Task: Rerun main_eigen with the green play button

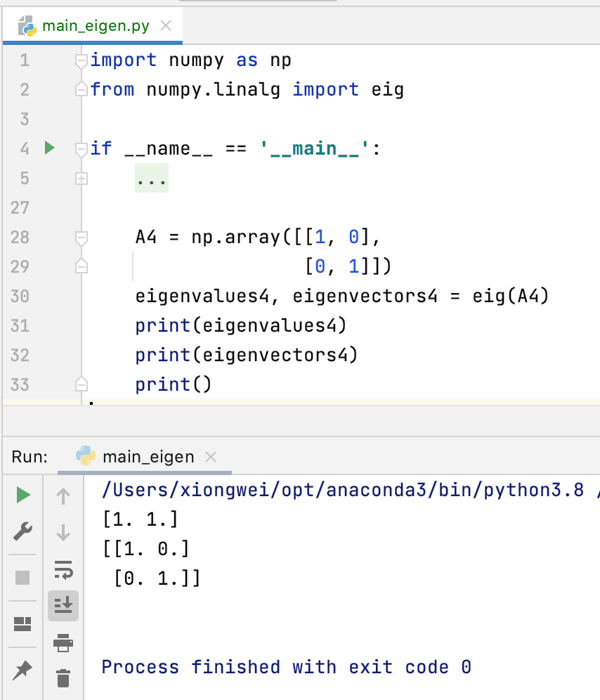Action: tap(22, 495)
